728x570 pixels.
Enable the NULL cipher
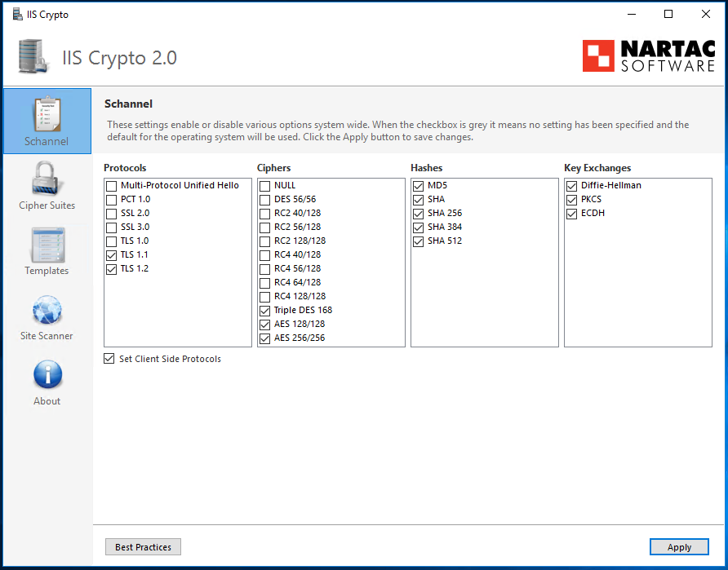264,186
